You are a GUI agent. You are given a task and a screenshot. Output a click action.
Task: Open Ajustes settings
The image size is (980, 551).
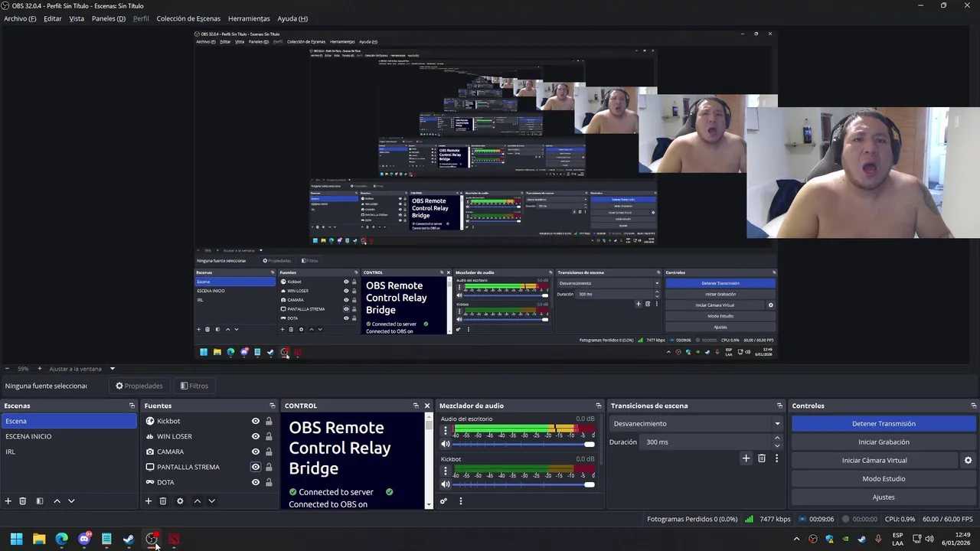(884, 497)
